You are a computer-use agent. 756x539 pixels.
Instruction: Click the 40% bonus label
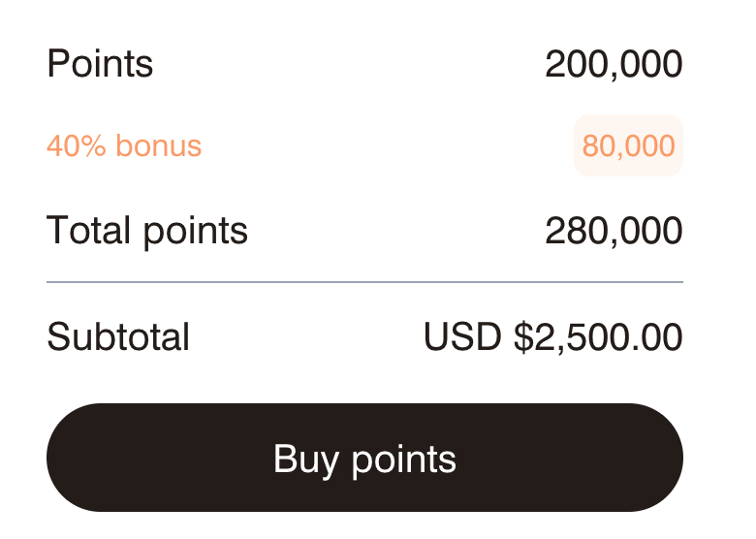tap(124, 145)
